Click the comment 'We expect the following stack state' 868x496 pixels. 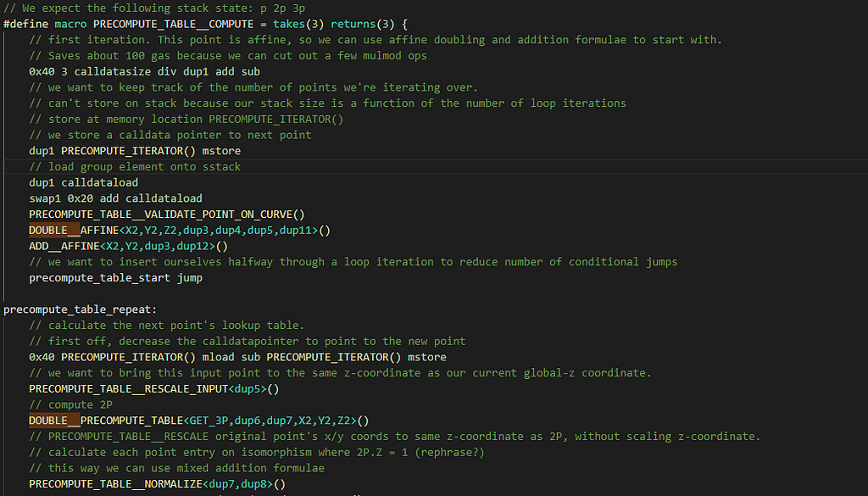154,8
